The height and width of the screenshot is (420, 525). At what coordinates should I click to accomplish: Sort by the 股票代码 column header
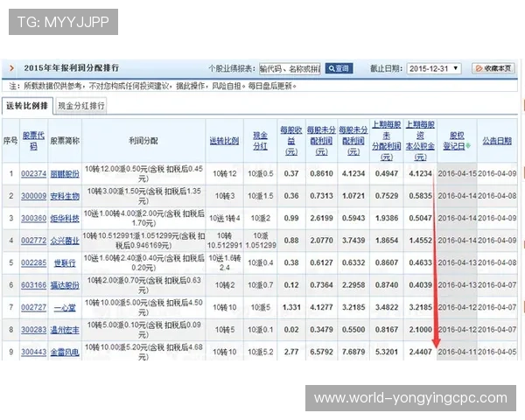(x=33, y=141)
